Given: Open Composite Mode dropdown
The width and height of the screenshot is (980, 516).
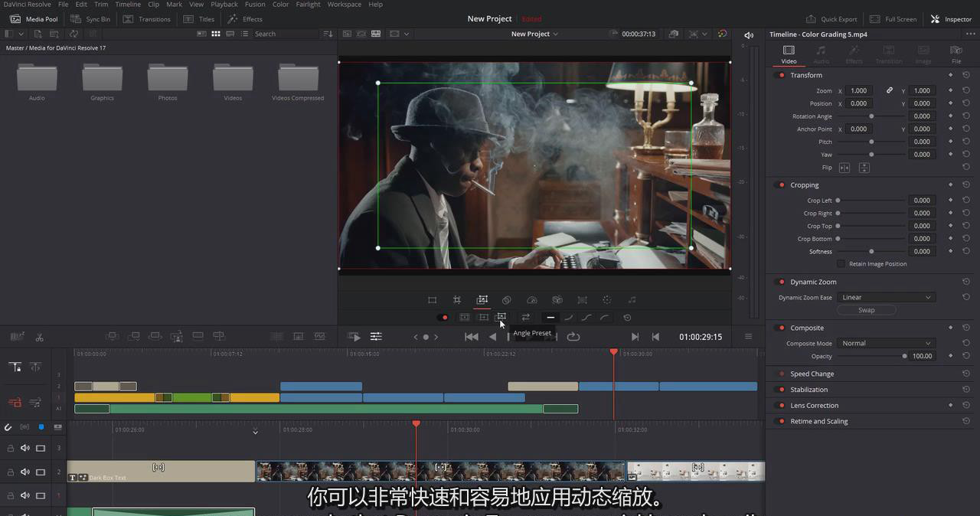Looking at the screenshot, I should 886,344.
